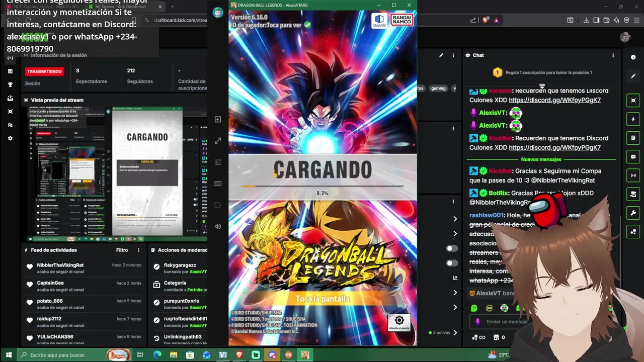Click 'Toca la pantalla' in the game
This screenshot has height=362, width=644.
pyautogui.click(x=323, y=299)
